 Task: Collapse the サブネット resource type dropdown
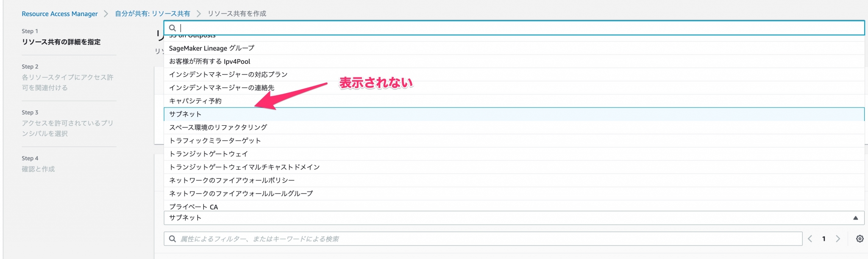tap(514, 218)
